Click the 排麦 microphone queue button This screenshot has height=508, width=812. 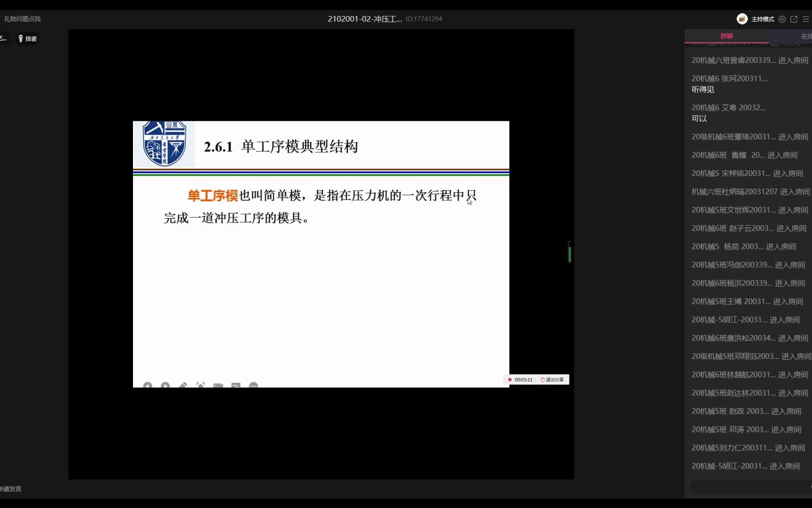point(27,39)
